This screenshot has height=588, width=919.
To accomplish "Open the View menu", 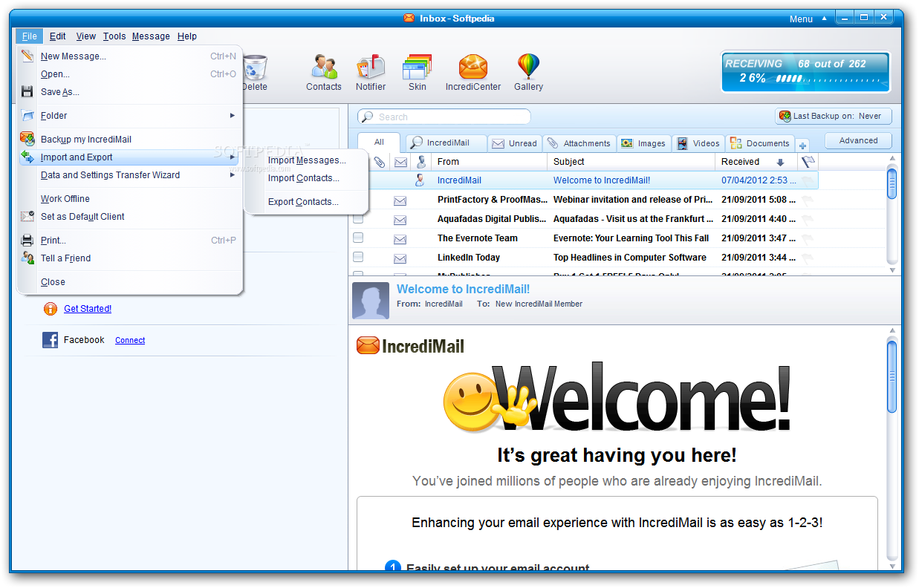I will click(x=86, y=36).
